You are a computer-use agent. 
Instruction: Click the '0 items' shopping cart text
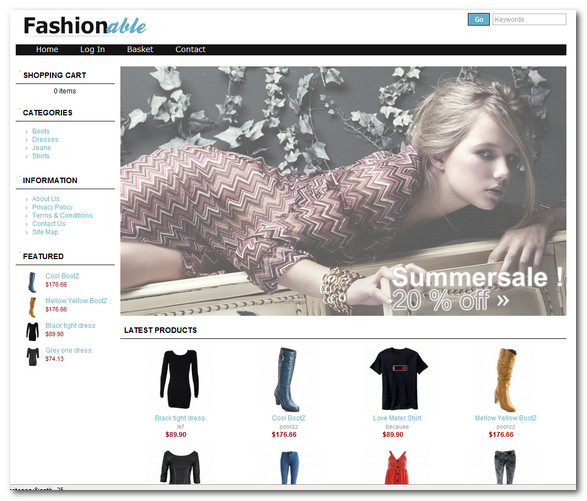pyautogui.click(x=65, y=91)
